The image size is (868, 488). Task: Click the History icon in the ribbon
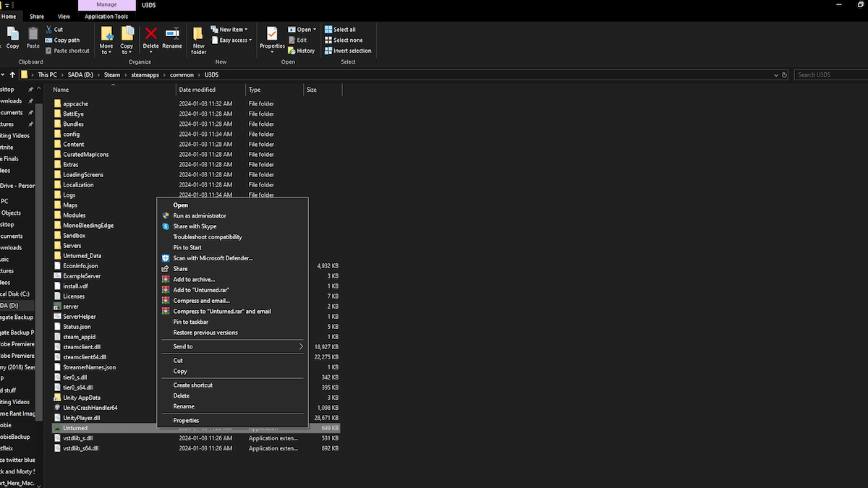click(x=302, y=51)
